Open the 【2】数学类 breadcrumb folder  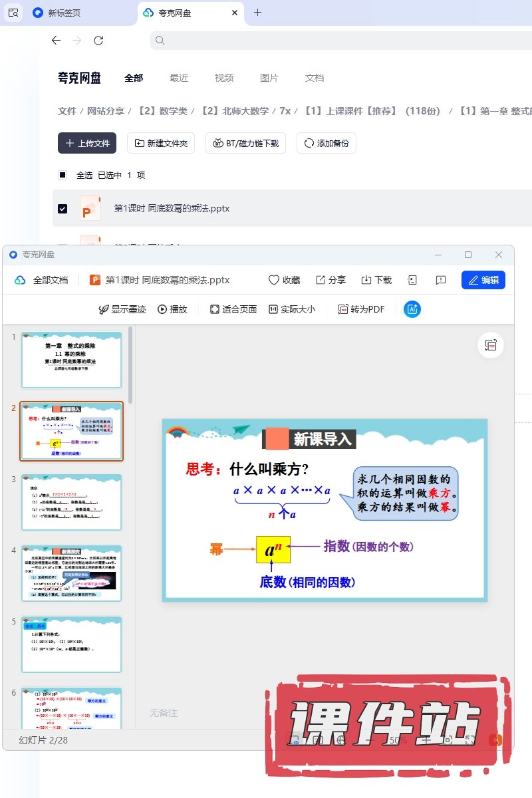pos(162,111)
